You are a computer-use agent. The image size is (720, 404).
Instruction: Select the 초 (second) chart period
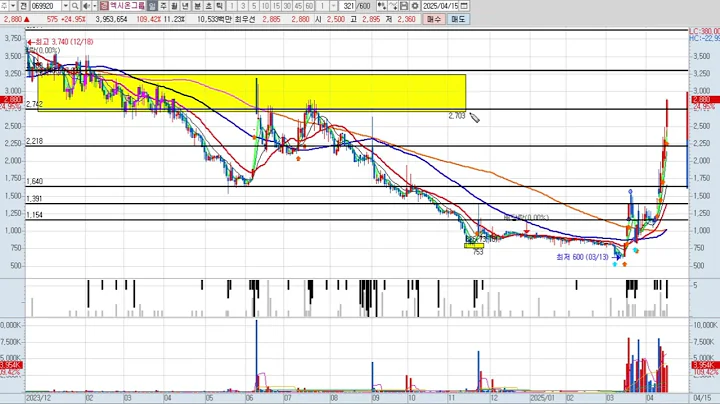[208, 6]
